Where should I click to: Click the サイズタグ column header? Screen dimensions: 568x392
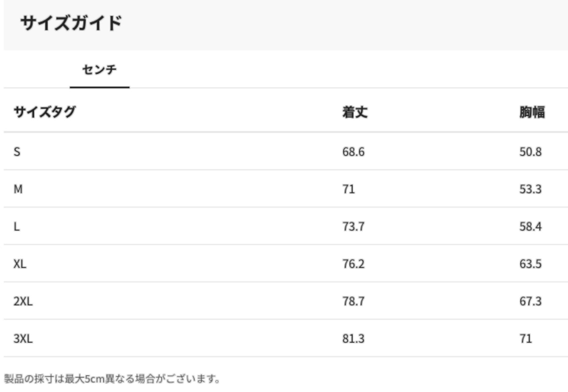(44, 112)
